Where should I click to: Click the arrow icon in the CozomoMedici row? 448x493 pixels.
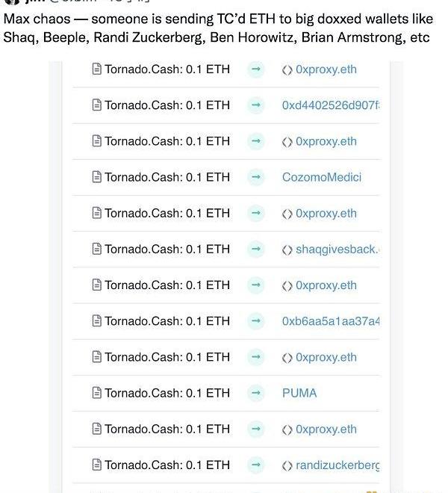click(255, 178)
